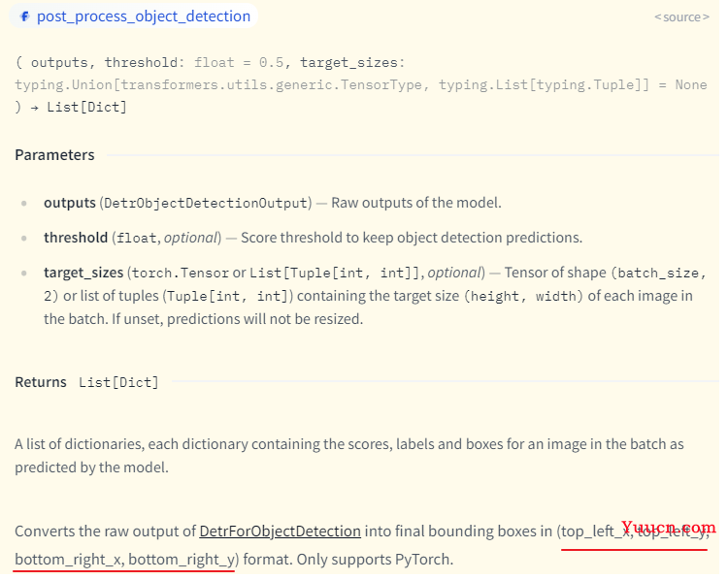Click the function icon beside post_process_object_detection
The image size is (728, 580).
24,16
